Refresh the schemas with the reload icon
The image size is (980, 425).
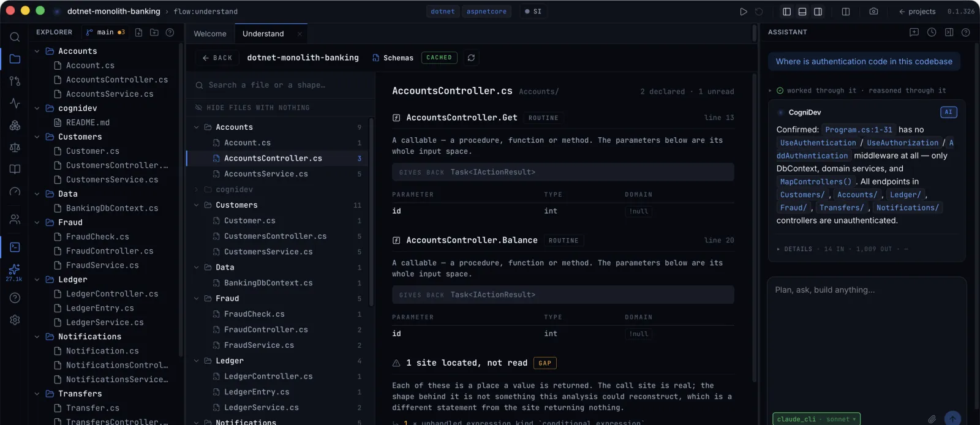pyautogui.click(x=471, y=58)
